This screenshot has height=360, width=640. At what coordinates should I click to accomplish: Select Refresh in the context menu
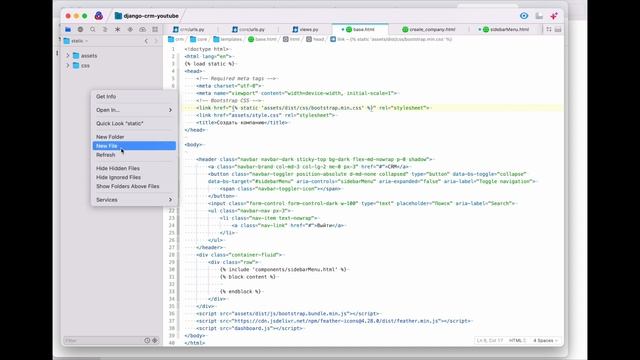click(x=134, y=155)
